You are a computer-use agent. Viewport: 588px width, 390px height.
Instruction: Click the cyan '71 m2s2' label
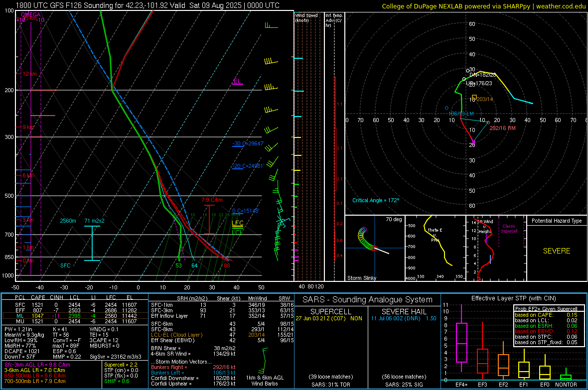(x=95, y=221)
